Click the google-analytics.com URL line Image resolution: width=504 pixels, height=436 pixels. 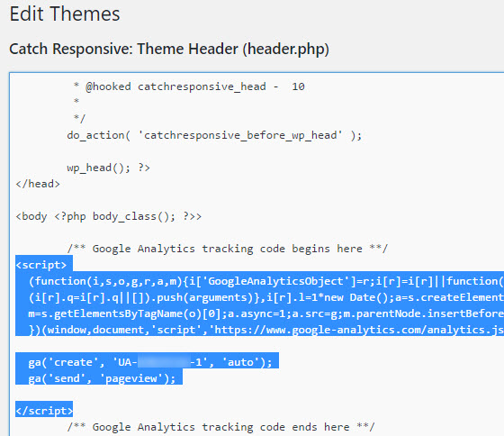coord(266,330)
